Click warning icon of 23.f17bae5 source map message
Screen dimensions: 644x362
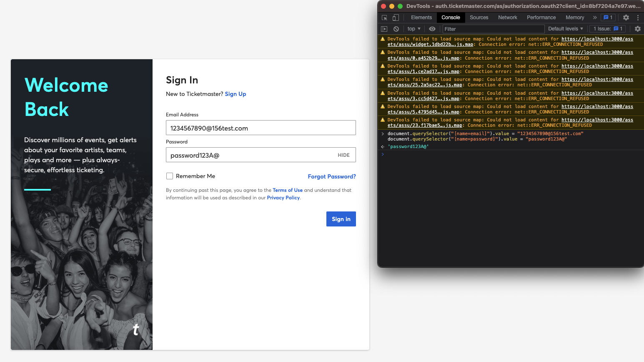[x=383, y=120]
